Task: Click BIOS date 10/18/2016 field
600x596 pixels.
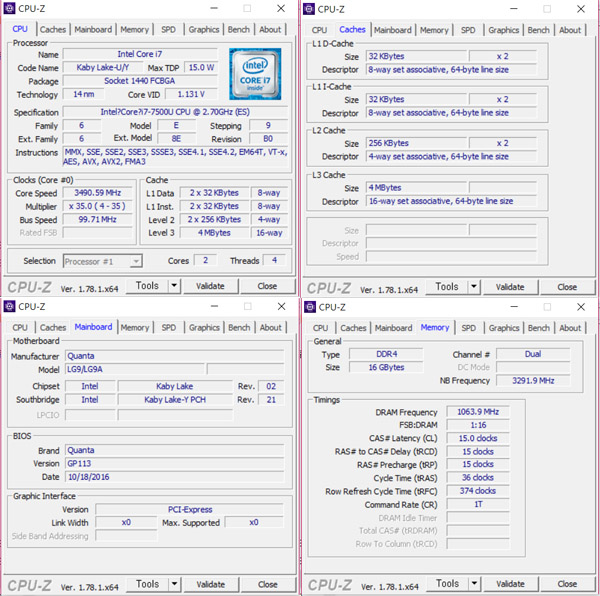Action: pyautogui.click(x=174, y=477)
